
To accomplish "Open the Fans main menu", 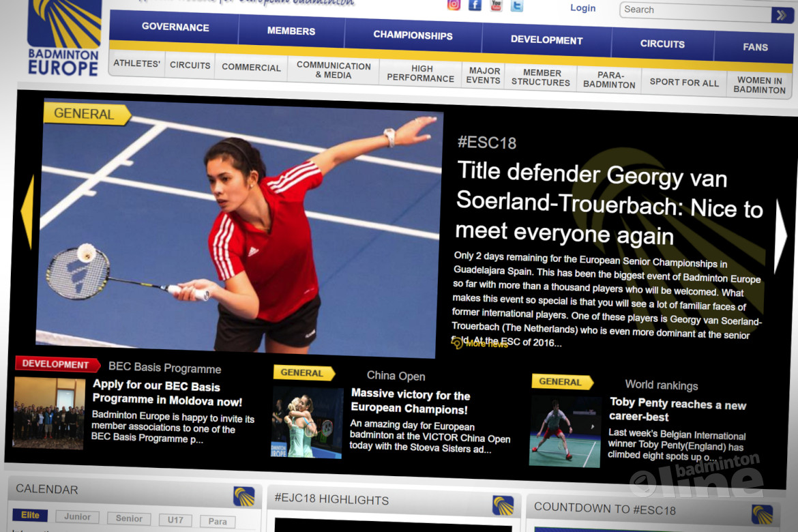I will [x=755, y=47].
